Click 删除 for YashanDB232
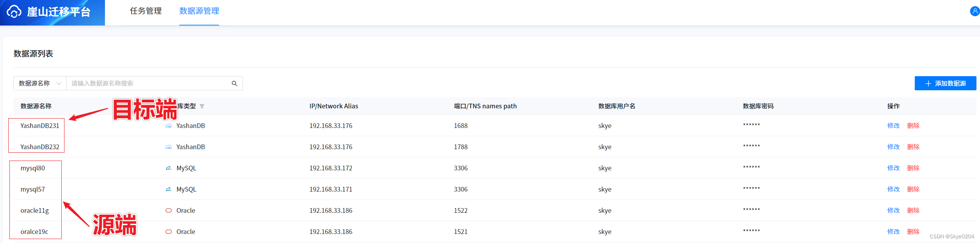This screenshot has height=243, width=980. coord(913,147)
